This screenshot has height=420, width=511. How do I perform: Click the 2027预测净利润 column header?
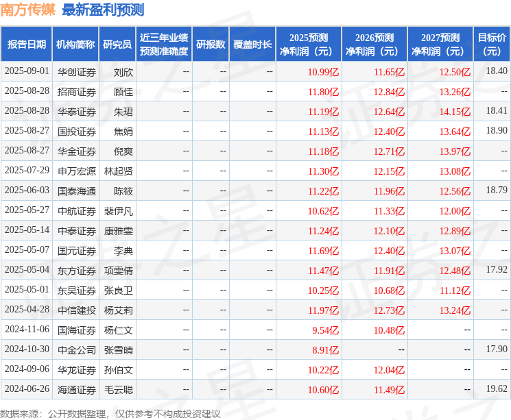pyautogui.click(x=440, y=44)
